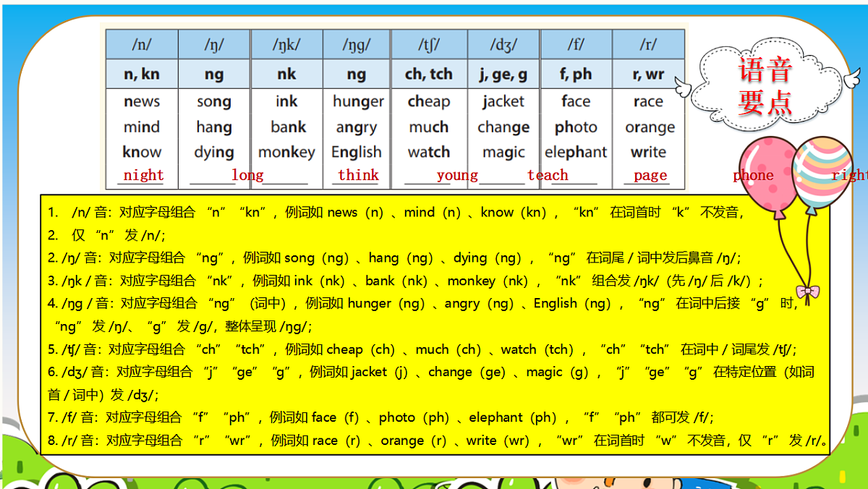The height and width of the screenshot is (489, 868).
Task: Click the word 'news' in the table
Action: [142, 101]
